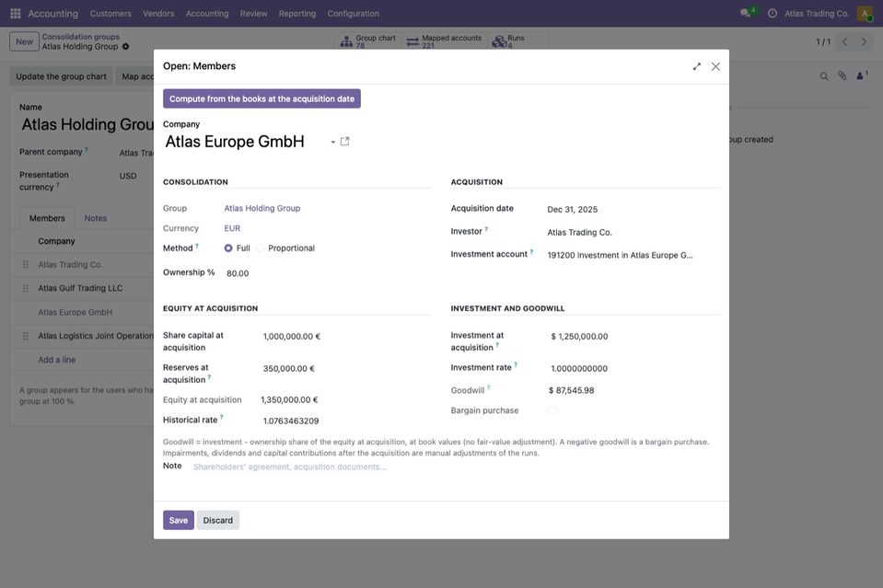
Task: Click the chatter followers person icon
Action: click(x=862, y=75)
